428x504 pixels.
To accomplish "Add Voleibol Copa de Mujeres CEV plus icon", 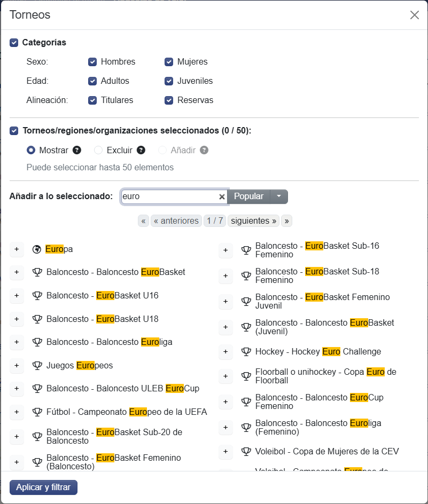I will point(225,451).
